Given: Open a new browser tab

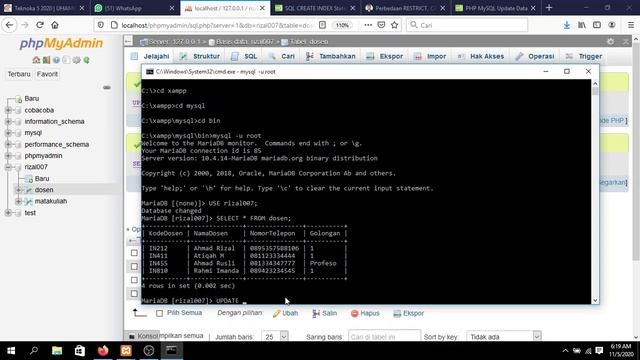Looking at the screenshot, I should coord(549,8).
